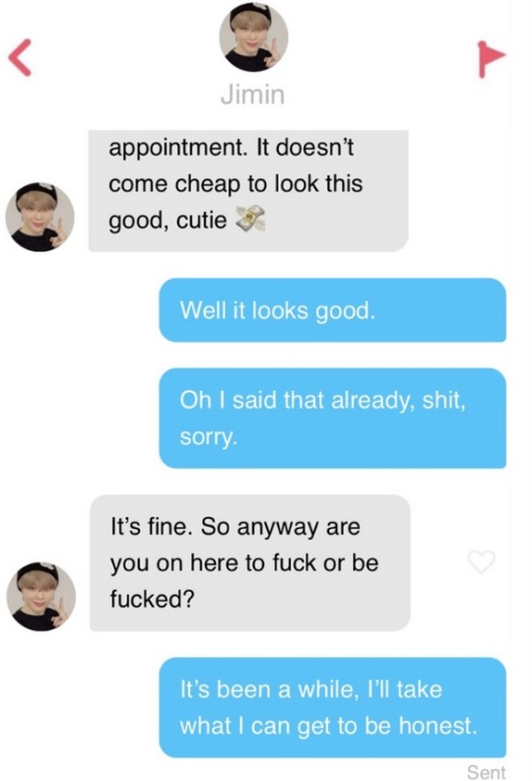
Task: Tap avatar beside 'come cheap' message
Action: (39, 217)
